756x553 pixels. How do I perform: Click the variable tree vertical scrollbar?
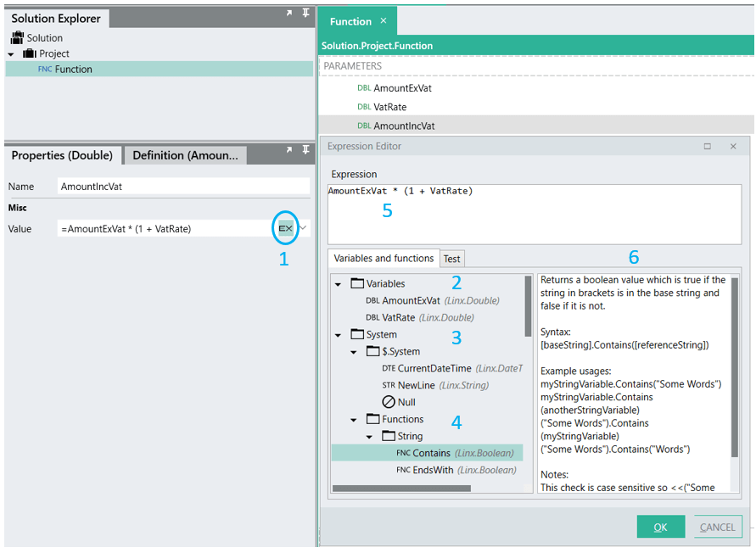point(528,306)
